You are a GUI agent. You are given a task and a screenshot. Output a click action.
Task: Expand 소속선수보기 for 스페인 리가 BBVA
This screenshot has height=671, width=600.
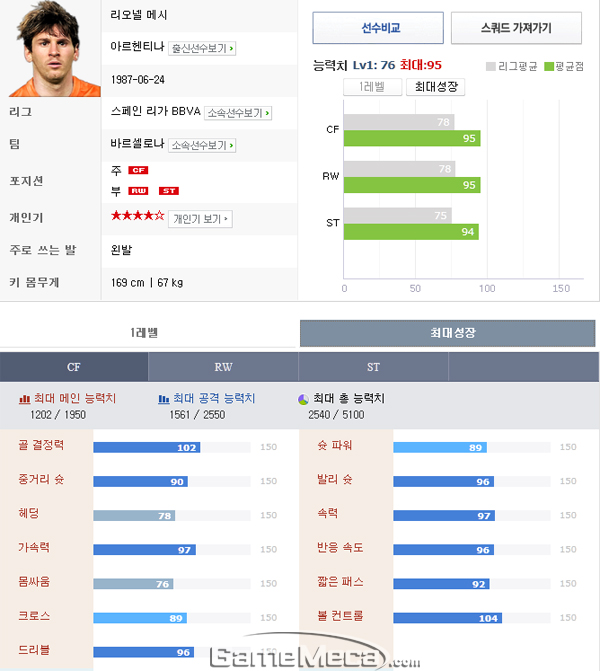pyautogui.click(x=238, y=113)
